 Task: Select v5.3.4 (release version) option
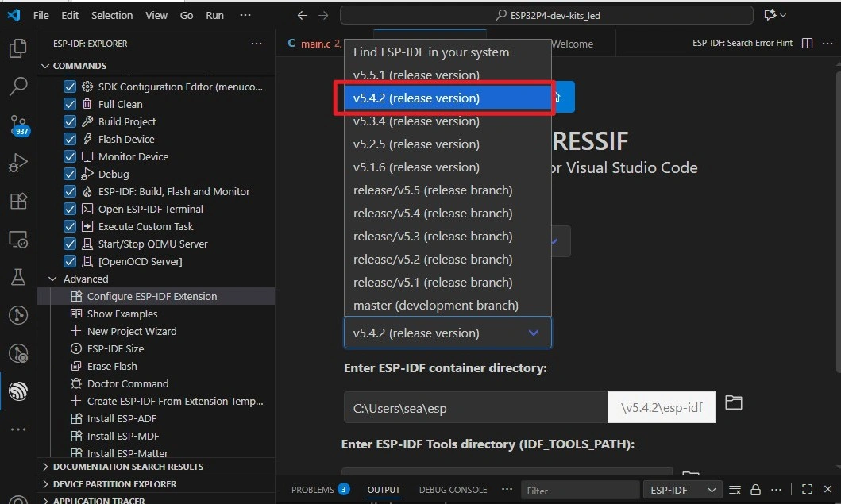pyautogui.click(x=416, y=121)
